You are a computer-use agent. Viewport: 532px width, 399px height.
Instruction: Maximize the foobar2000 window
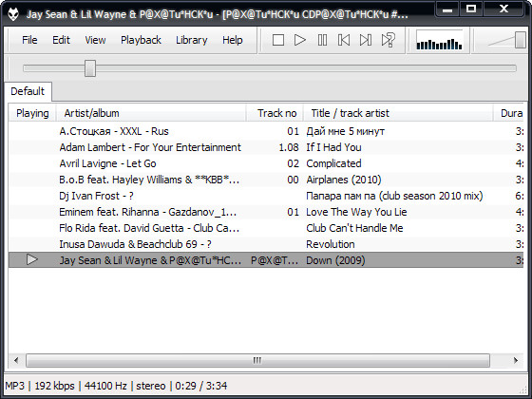[x=470, y=9]
